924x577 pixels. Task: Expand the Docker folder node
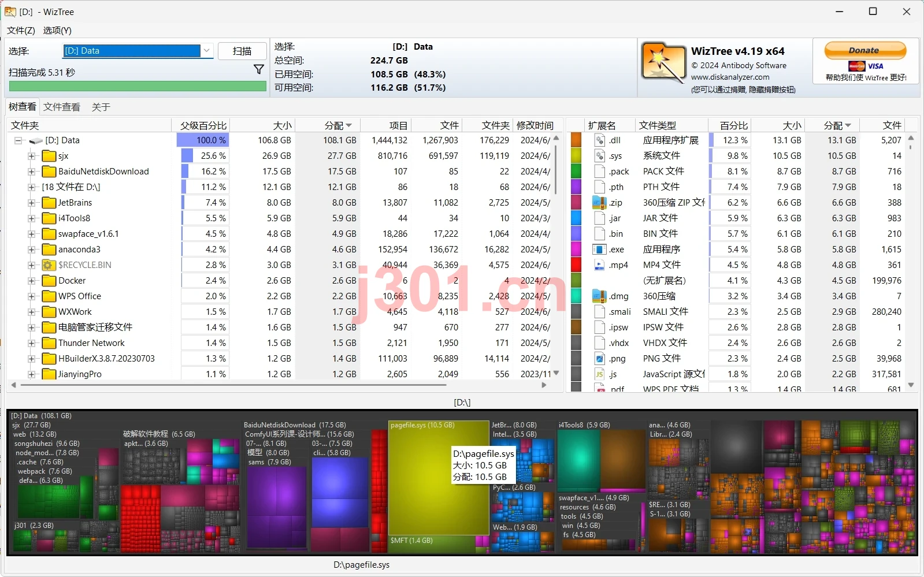pos(32,281)
